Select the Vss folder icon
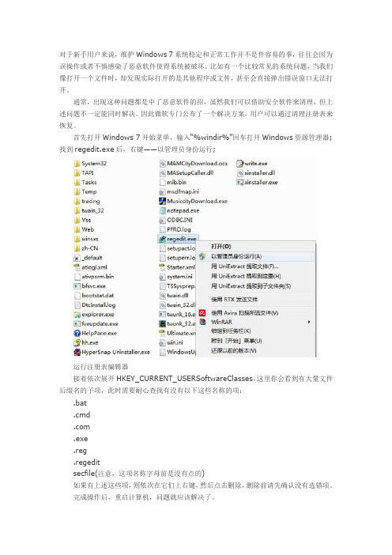 coord(77,220)
